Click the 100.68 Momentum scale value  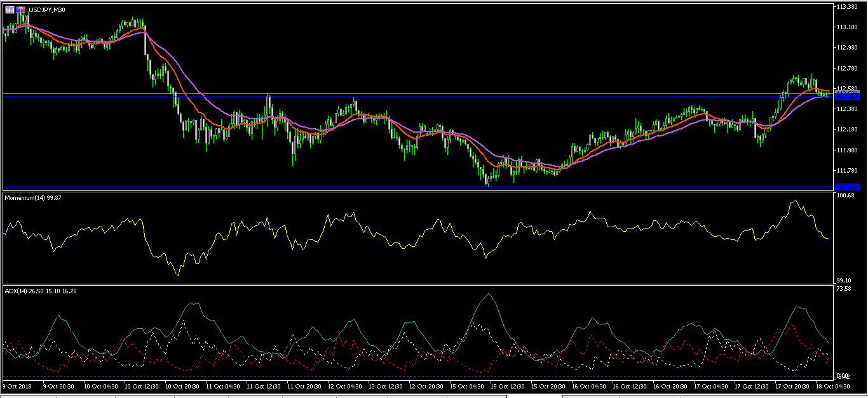845,196
